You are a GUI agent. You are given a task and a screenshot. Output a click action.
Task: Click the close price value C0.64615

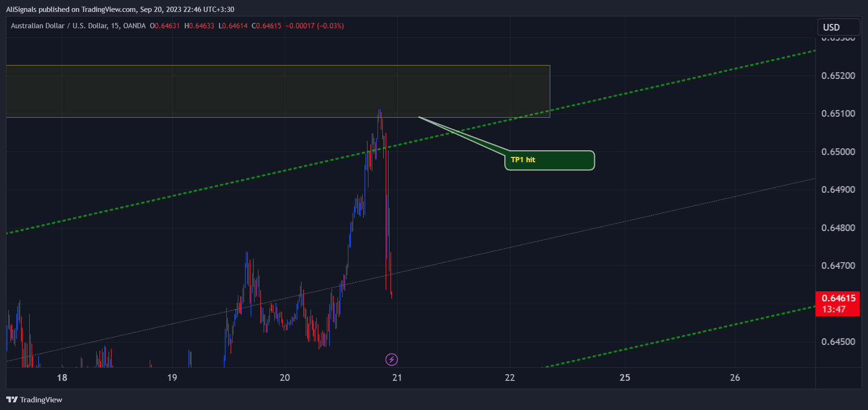(x=267, y=26)
